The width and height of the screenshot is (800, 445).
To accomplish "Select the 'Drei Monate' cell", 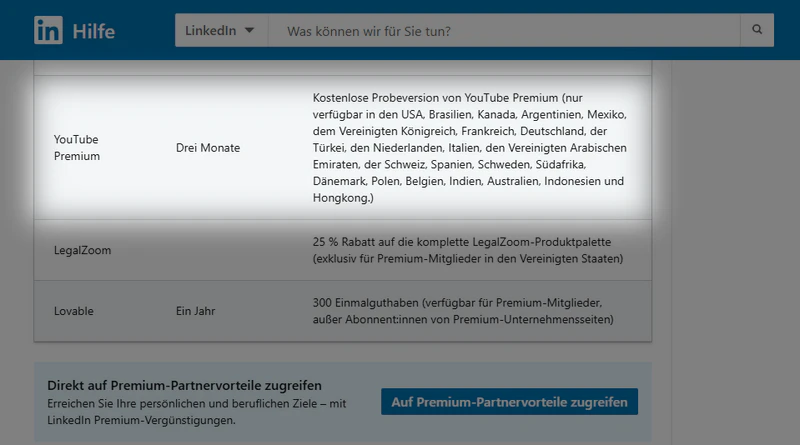I will click(x=208, y=147).
